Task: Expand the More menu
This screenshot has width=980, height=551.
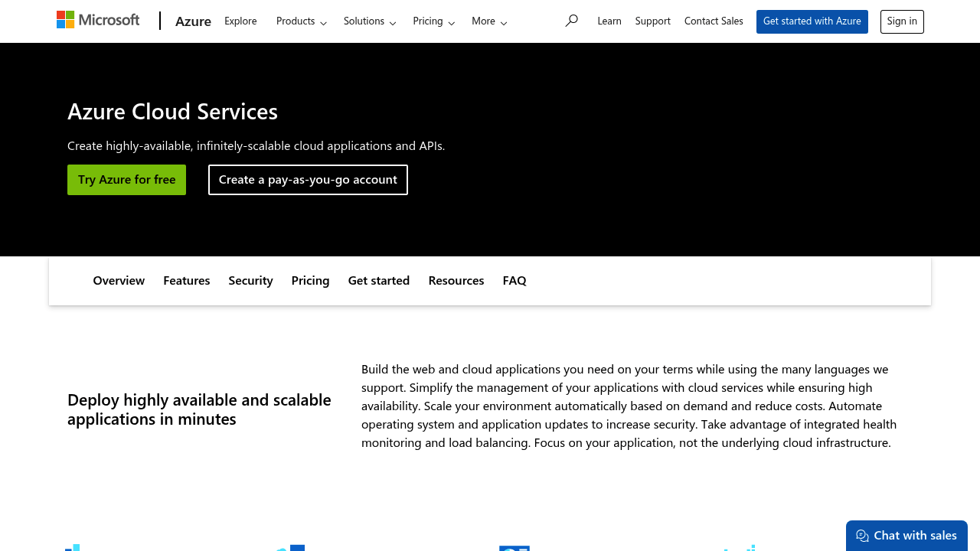Action: click(x=488, y=21)
